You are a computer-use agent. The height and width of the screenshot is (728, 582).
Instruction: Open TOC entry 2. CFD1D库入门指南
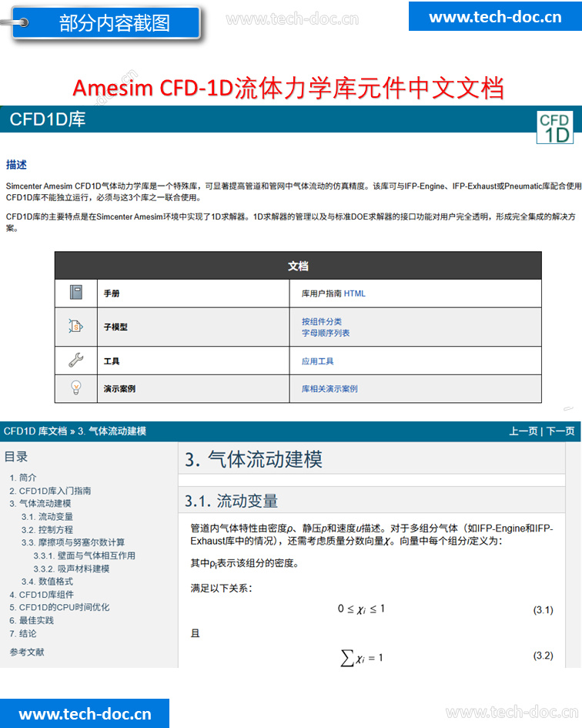click(x=50, y=491)
